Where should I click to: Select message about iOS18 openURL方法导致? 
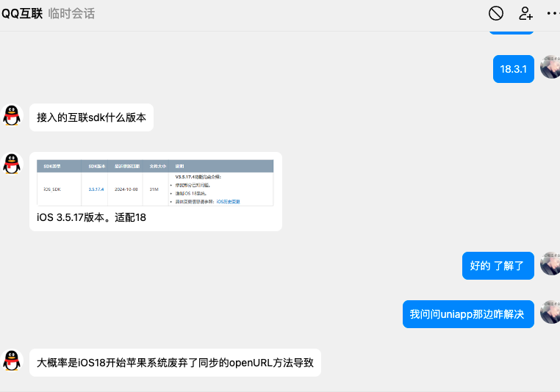coord(175,363)
